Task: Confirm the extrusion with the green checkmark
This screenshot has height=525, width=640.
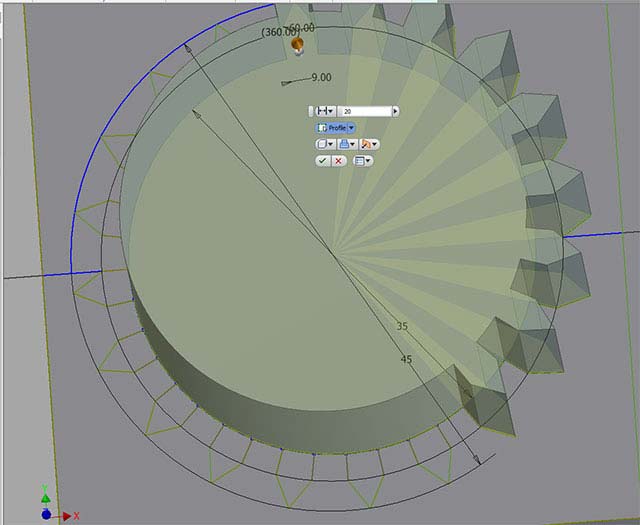Action: click(322, 161)
